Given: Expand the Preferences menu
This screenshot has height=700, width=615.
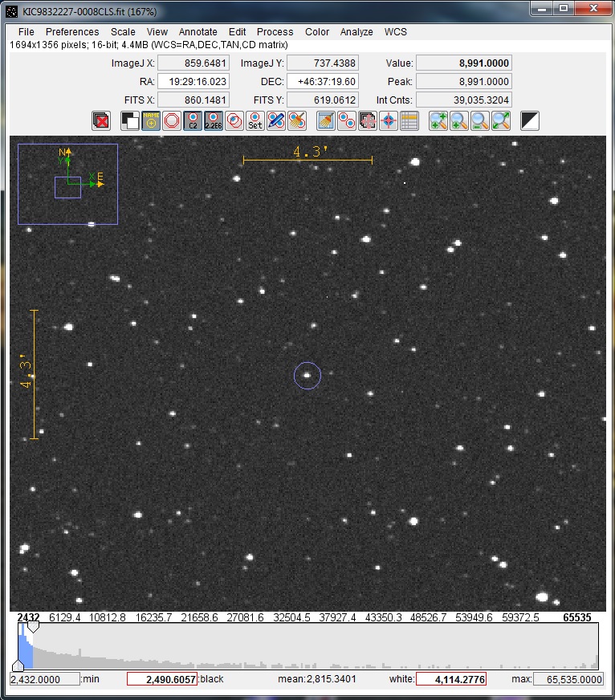Looking at the screenshot, I should pyautogui.click(x=72, y=32).
